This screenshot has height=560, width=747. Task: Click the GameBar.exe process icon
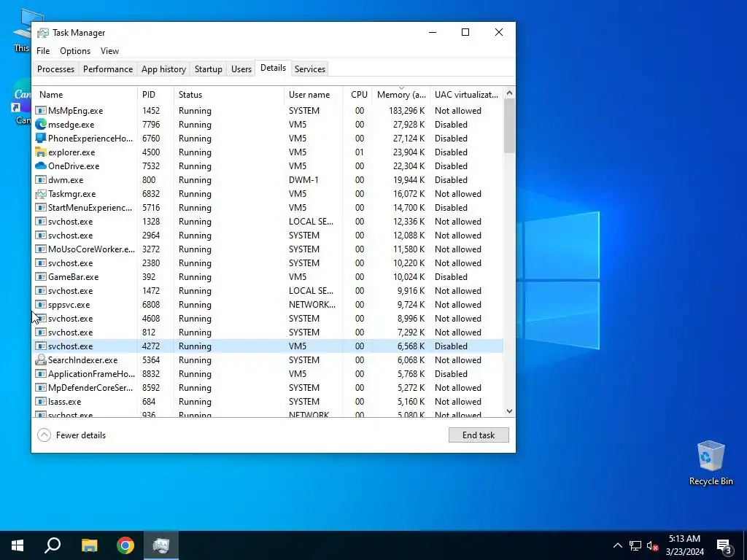pyautogui.click(x=41, y=276)
